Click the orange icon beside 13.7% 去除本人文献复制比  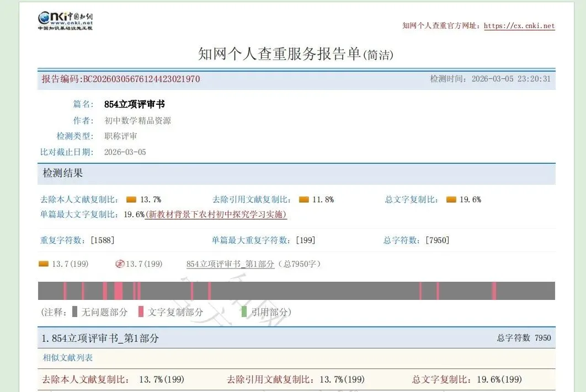[x=131, y=200]
